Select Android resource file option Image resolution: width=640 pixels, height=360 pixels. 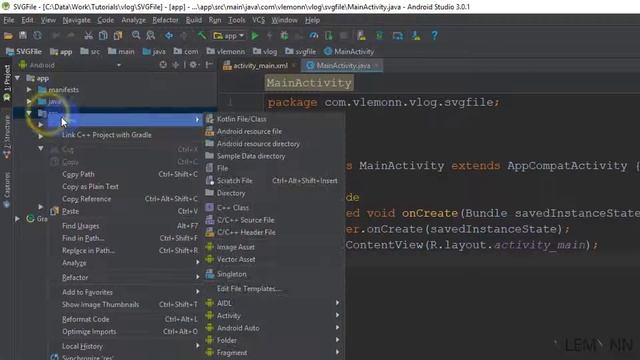point(249,131)
